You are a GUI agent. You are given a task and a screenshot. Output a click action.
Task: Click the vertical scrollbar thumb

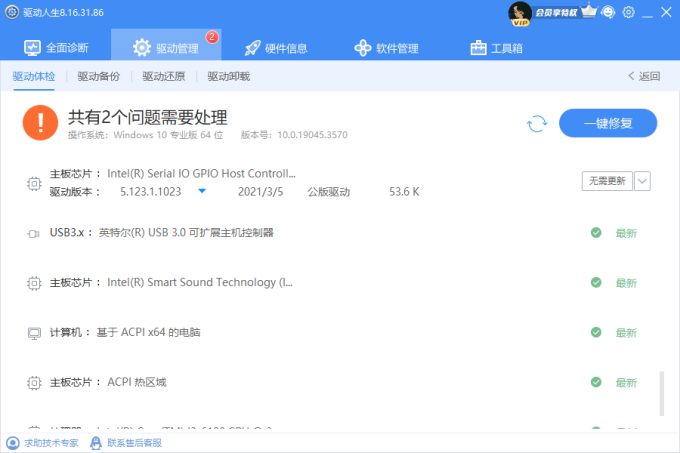click(x=661, y=393)
